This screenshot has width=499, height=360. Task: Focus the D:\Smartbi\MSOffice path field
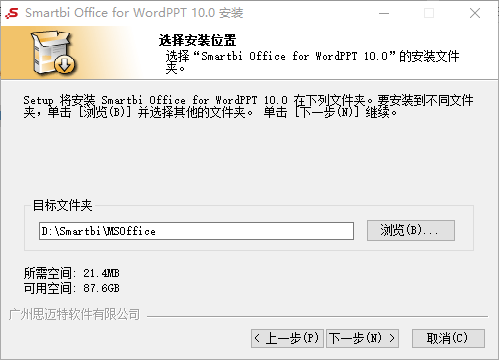pyautogui.click(x=196, y=231)
